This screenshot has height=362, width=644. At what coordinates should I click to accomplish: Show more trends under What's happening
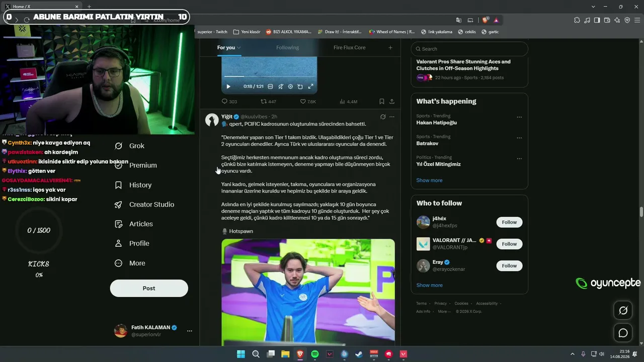[429, 180]
